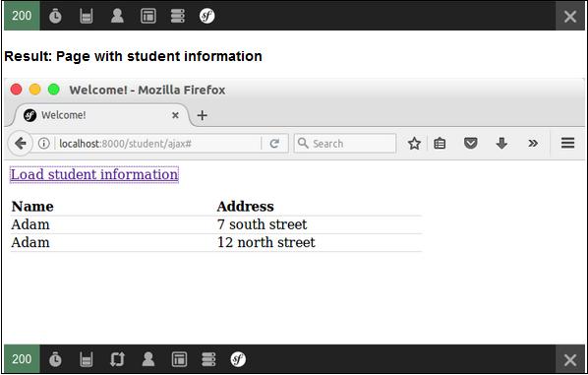Reload the page with the refresh icon
The height and width of the screenshot is (375, 588).
coord(274,144)
